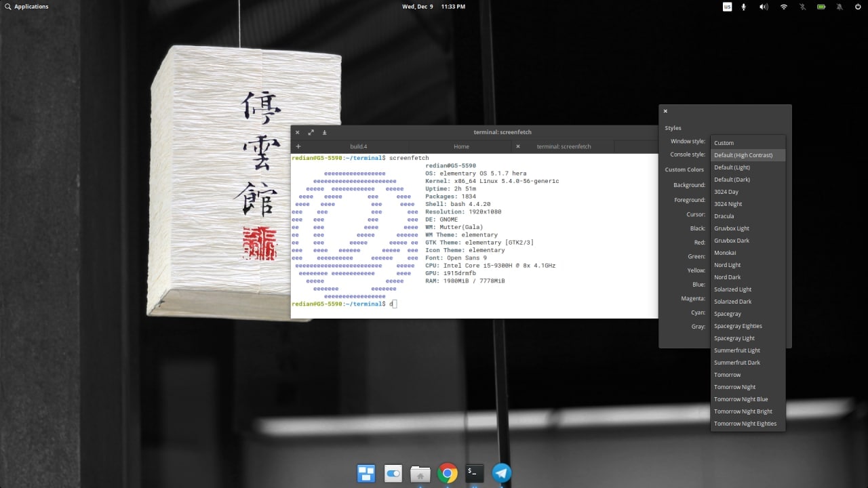Close the terminal: screenfetch tab

(518, 146)
